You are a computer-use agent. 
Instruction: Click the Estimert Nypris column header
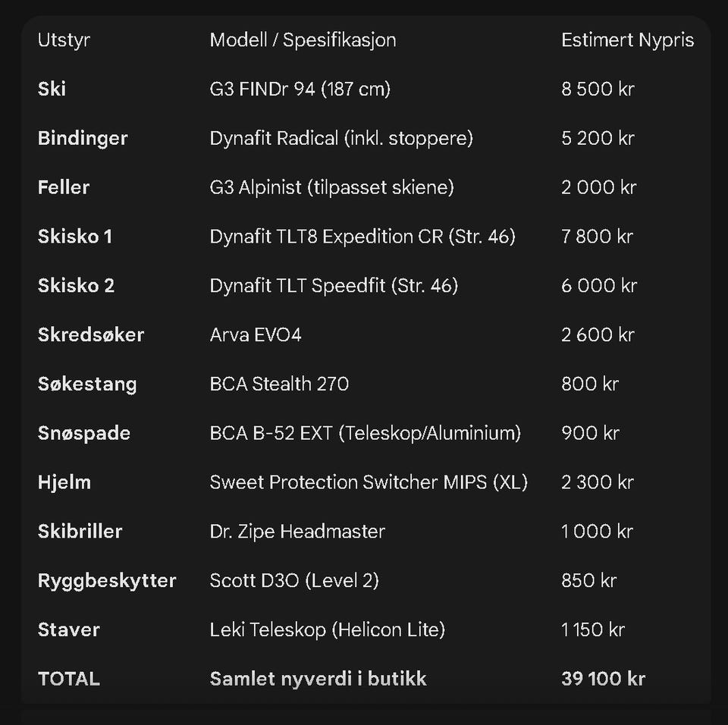tap(627, 40)
